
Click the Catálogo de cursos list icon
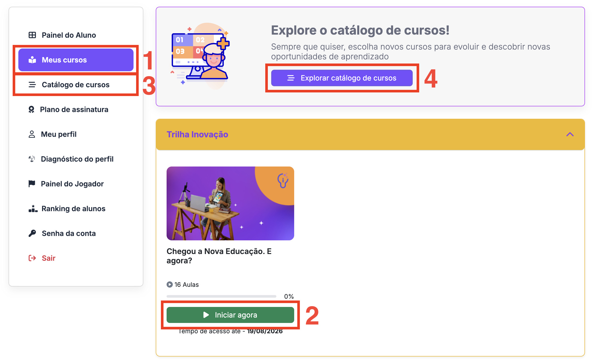[32, 85]
